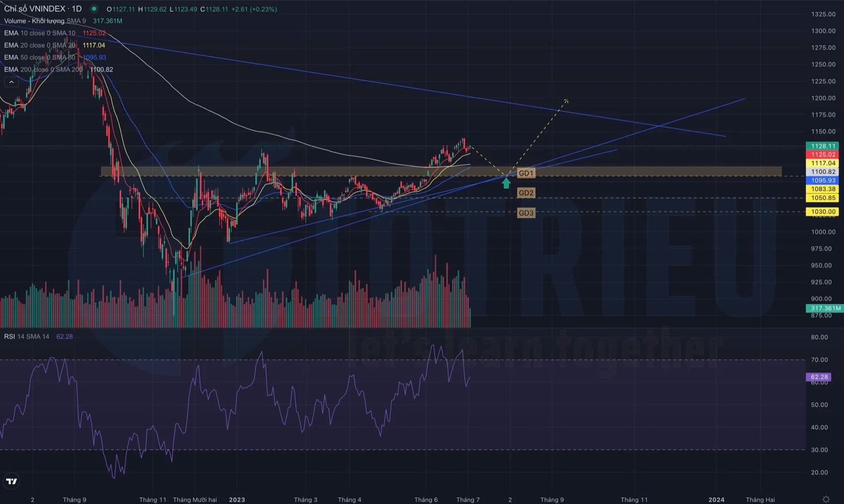
Task: Click the yellow dashed projection arrowhead
Action: pos(565,101)
